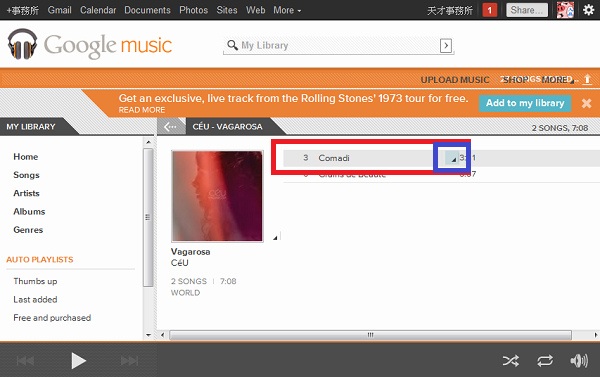Click the back arrow next to CÉU - VAGAROSA
This screenshot has height=377, width=600.
[x=170, y=127]
